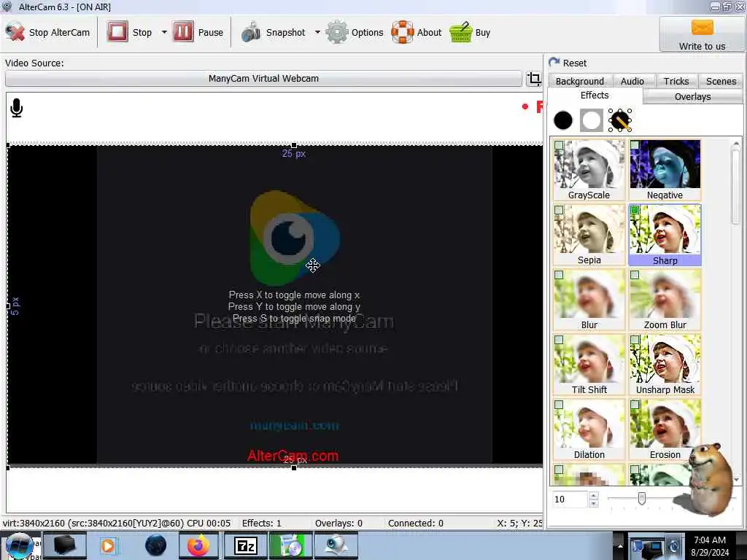
Task: Open the Windows Start orb
Action: (x=19, y=545)
